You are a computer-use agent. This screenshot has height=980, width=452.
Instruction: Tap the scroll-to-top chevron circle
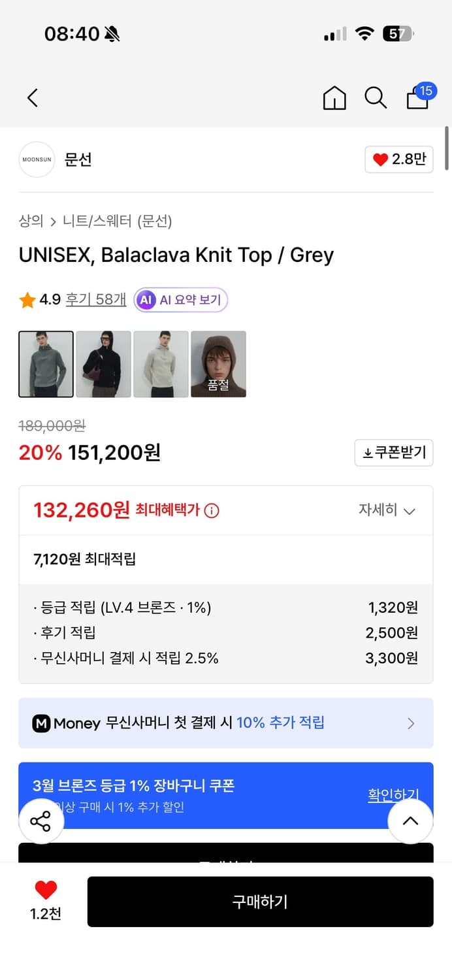[x=410, y=821]
